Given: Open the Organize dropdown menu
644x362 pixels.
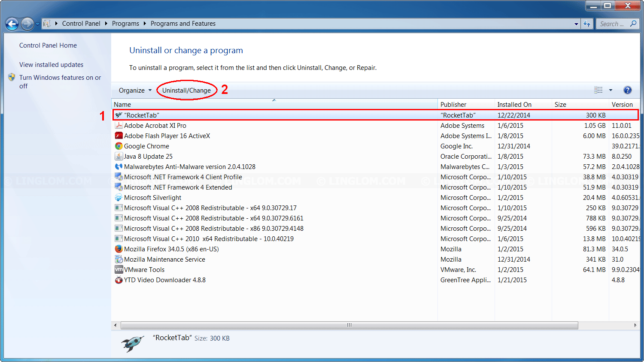Looking at the screenshot, I should (135, 90).
